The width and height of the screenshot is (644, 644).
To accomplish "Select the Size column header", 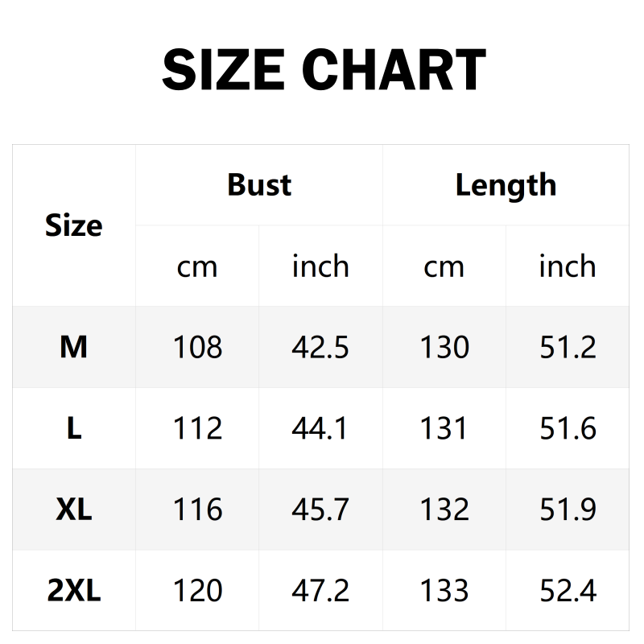I will coord(73,225).
